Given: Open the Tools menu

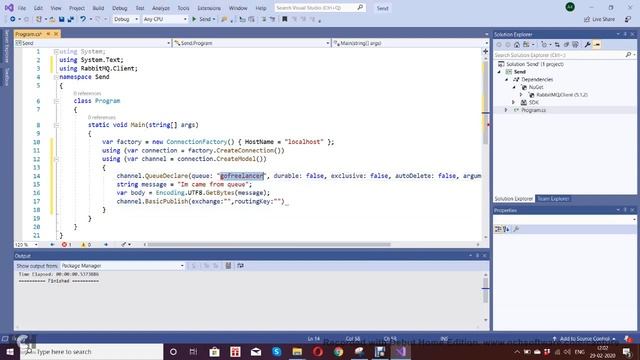Looking at the screenshot, I should [x=183, y=8].
